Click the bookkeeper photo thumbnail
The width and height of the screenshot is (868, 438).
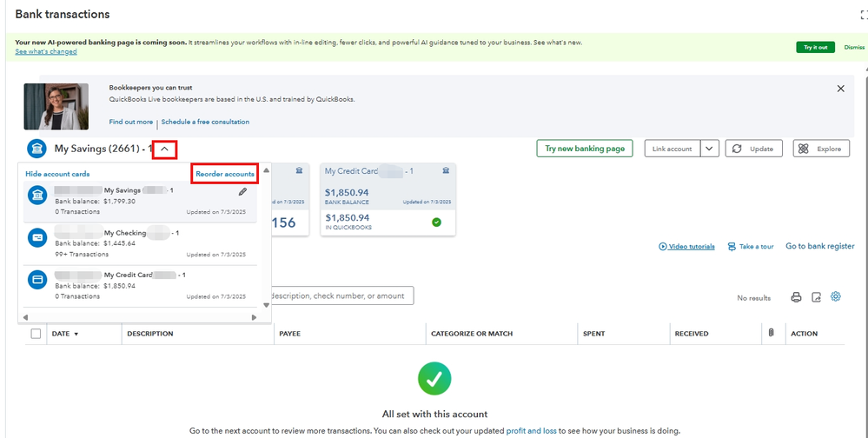[56, 106]
